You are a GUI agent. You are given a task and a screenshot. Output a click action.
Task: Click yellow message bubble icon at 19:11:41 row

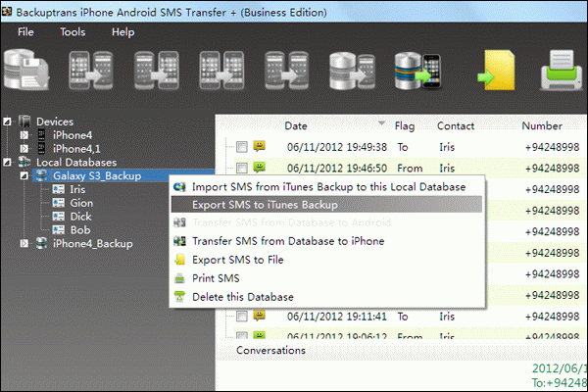click(259, 316)
